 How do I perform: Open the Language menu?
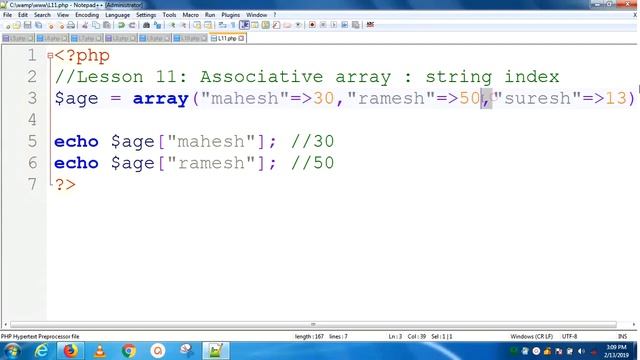pos(117,15)
